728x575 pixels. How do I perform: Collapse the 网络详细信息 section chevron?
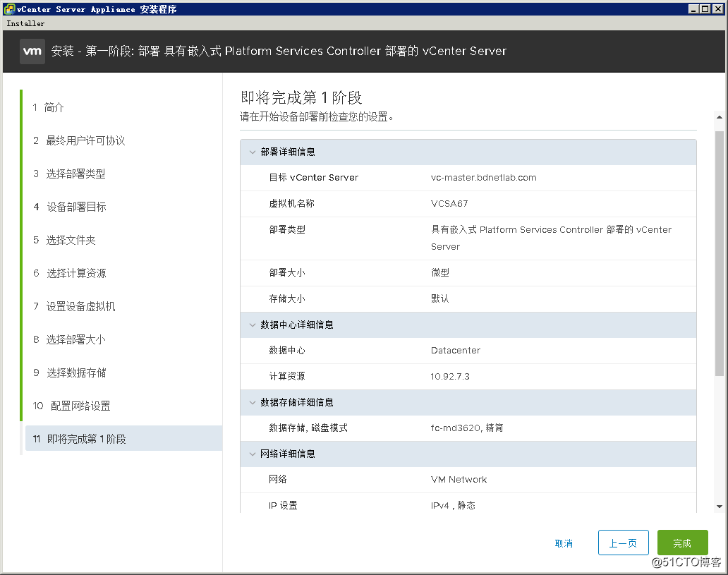pos(253,454)
